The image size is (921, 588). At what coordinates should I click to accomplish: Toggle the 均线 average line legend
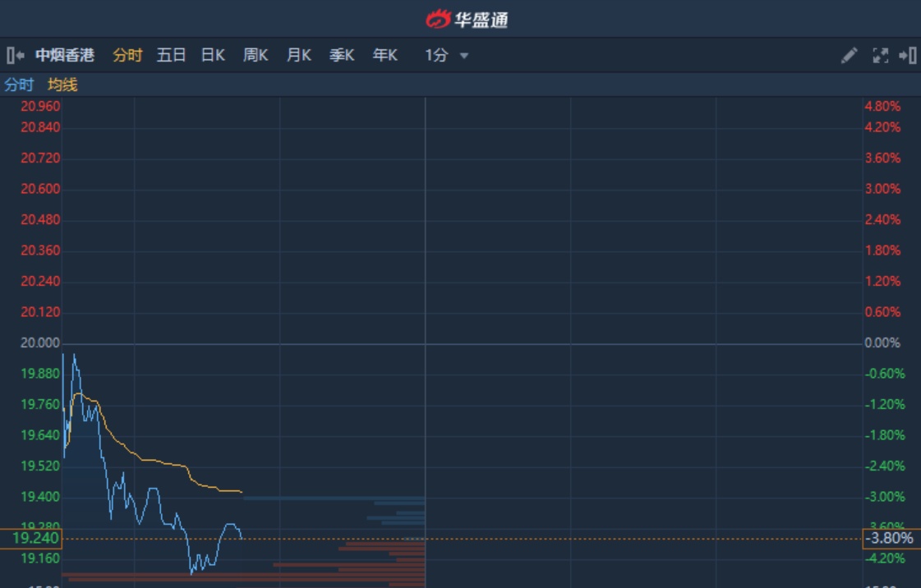point(62,85)
